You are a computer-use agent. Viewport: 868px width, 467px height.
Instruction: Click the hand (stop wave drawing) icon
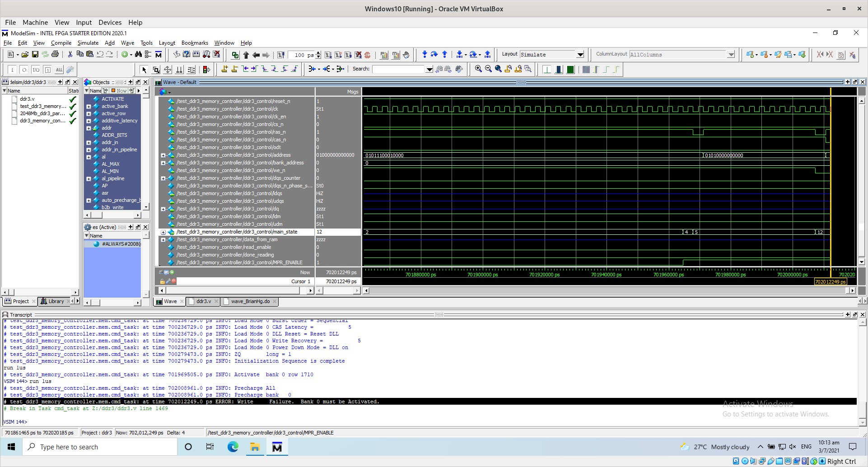406,55
